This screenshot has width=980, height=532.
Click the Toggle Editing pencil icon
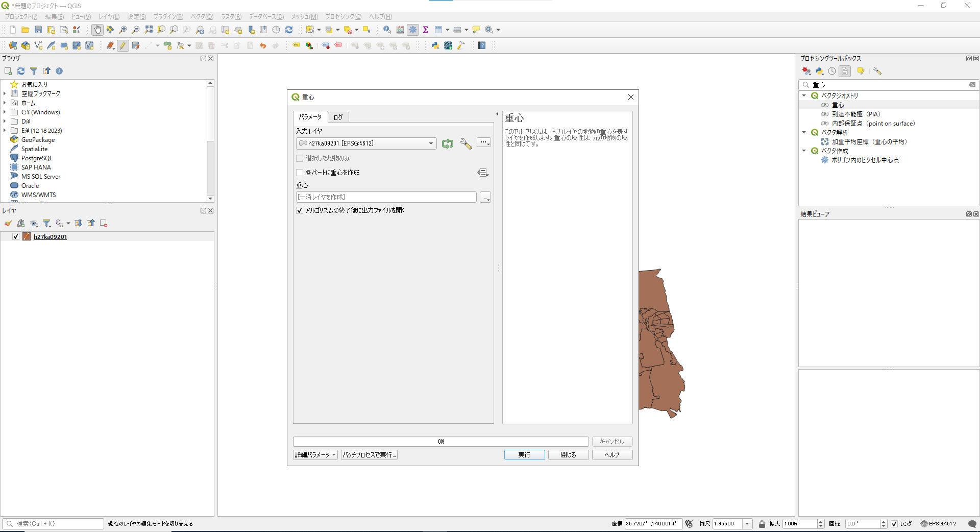tap(122, 45)
